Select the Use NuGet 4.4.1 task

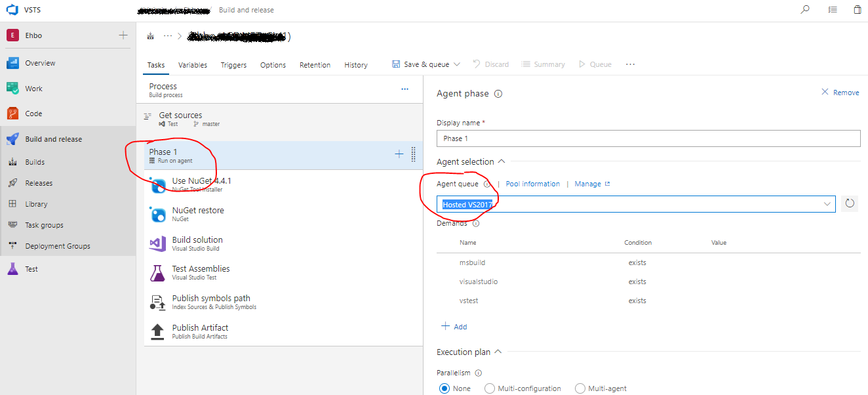coord(283,184)
